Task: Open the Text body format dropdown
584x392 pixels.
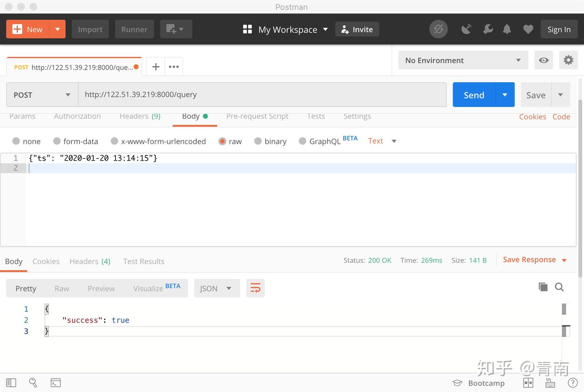Action: pyautogui.click(x=381, y=141)
